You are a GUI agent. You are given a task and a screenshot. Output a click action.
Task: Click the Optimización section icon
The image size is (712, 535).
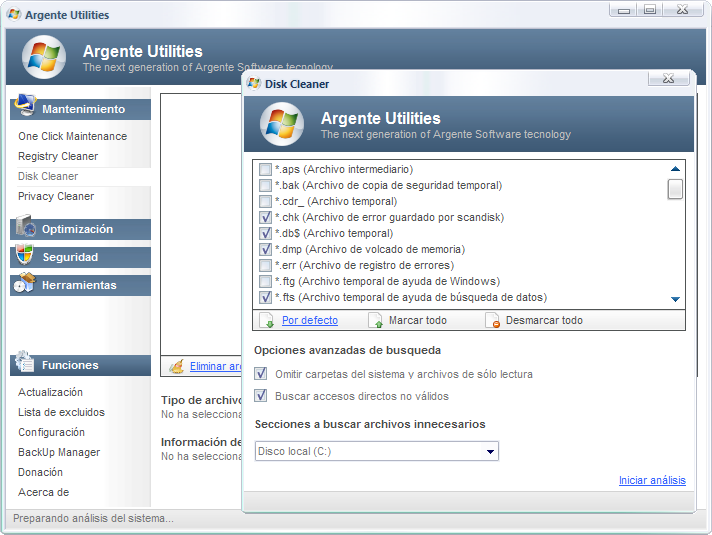pos(24,229)
